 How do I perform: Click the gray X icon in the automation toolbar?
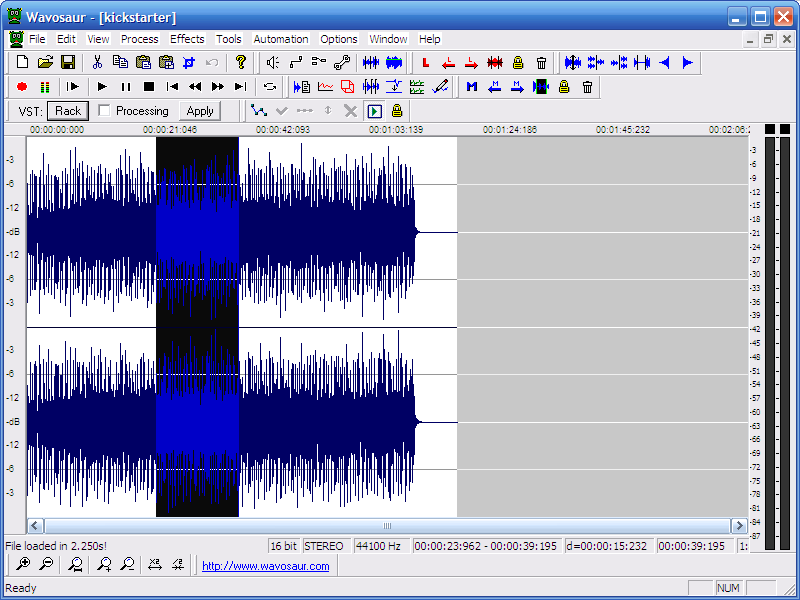point(351,111)
